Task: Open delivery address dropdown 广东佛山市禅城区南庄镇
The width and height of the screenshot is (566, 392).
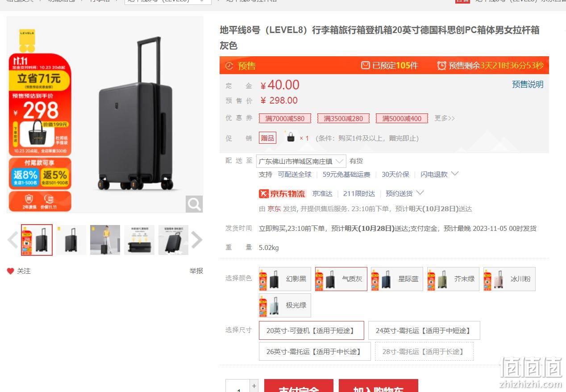Action: 301,161
